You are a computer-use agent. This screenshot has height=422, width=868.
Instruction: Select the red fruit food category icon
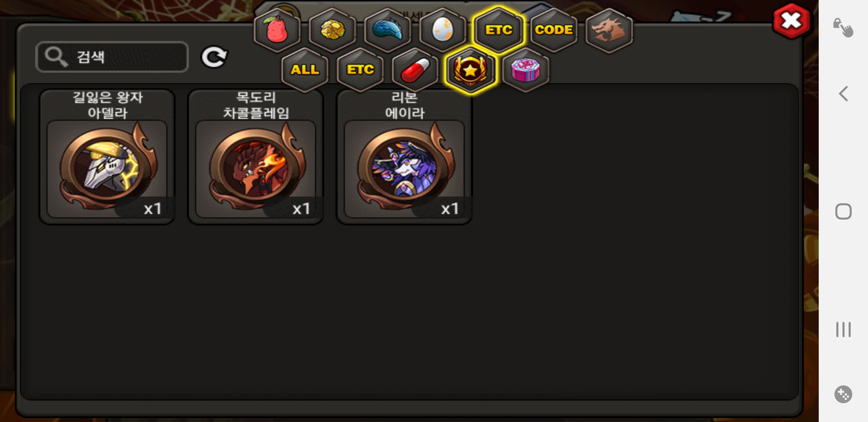coord(277,30)
